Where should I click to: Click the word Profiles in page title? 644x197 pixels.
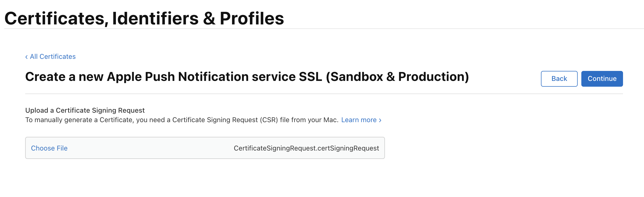pyautogui.click(x=252, y=18)
